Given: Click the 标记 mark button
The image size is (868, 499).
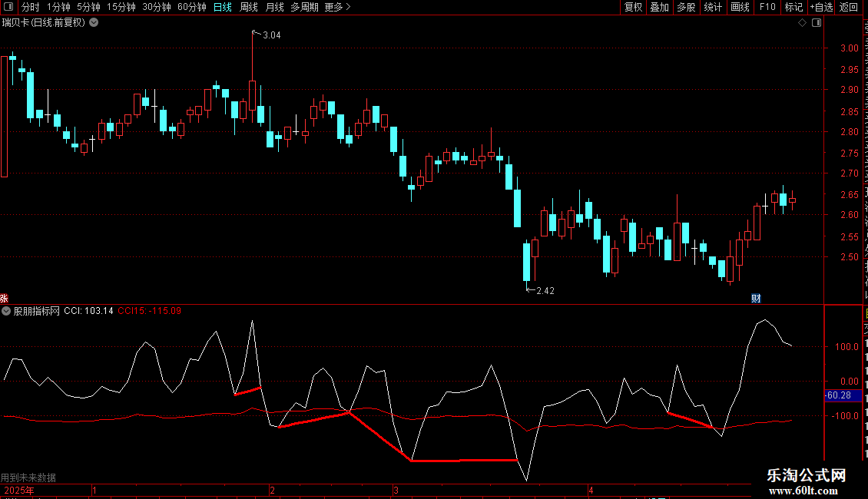Looking at the screenshot, I should pos(793,7).
